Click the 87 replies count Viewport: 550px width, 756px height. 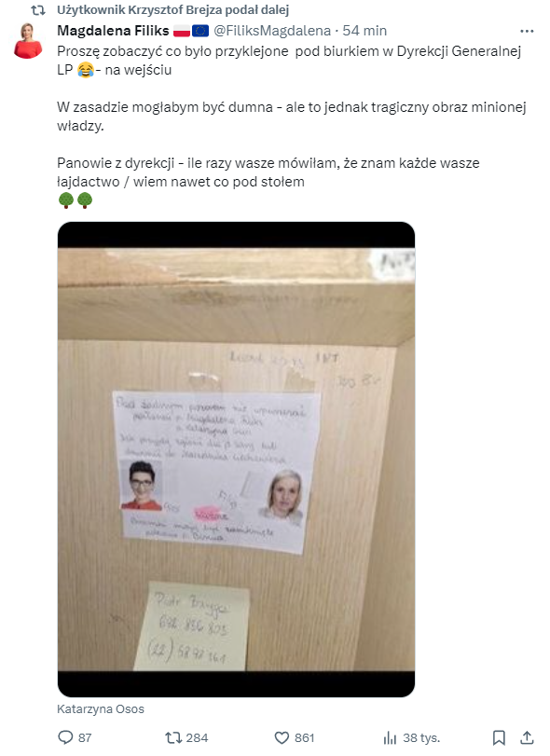[x=85, y=737]
